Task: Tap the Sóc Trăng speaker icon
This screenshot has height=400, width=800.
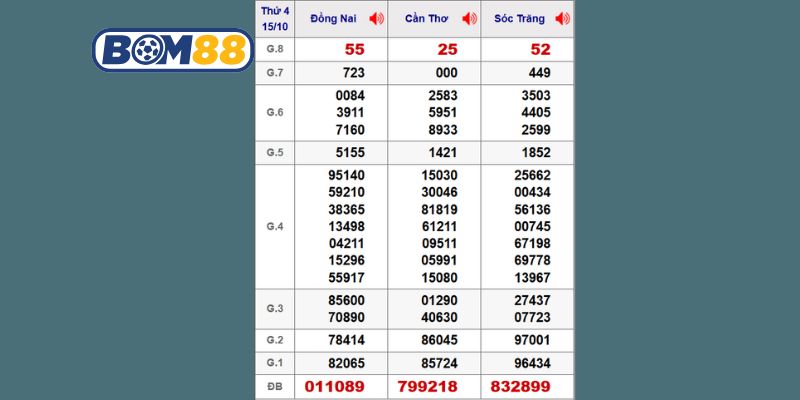Action: [563, 19]
